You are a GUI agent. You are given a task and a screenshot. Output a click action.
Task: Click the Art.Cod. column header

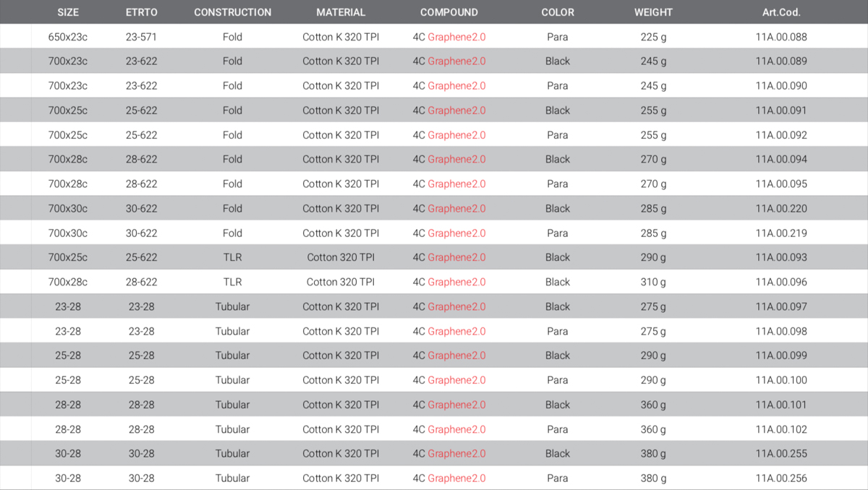(781, 12)
